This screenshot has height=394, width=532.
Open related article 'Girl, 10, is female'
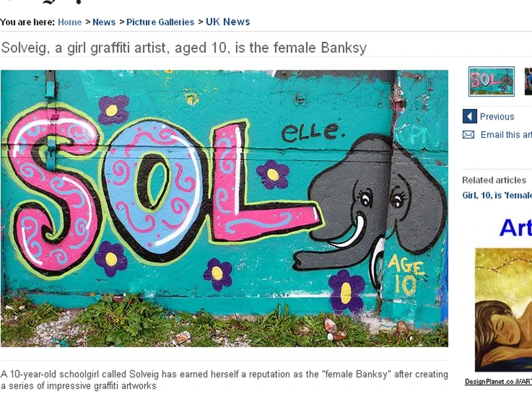tap(496, 195)
